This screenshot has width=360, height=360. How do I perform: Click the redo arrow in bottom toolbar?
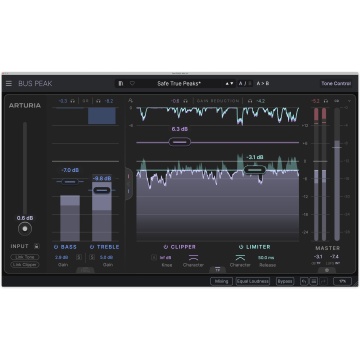[324, 281]
